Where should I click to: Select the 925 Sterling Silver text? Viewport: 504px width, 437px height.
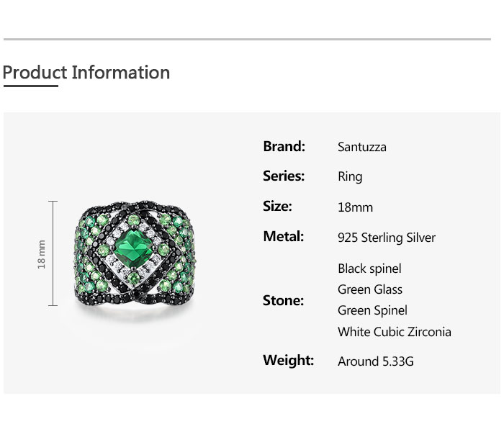tap(387, 238)
